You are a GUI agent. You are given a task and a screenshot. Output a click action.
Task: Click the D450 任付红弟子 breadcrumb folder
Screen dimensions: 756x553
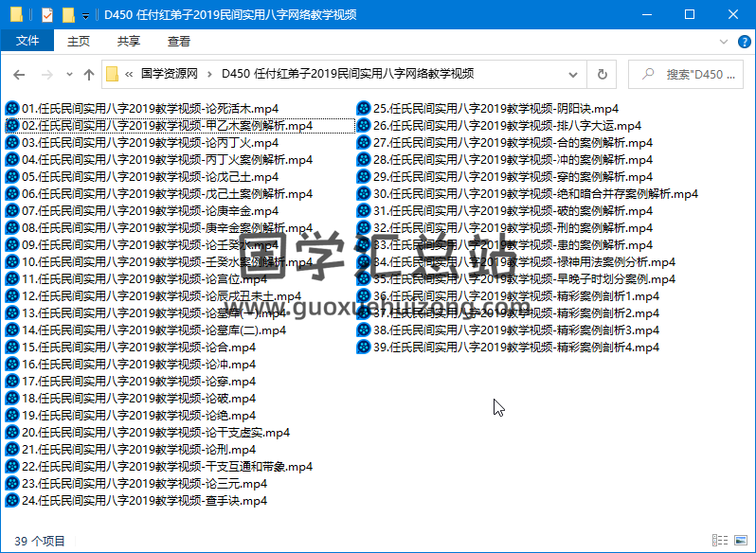pyautogui.click(x=348, y=74)
